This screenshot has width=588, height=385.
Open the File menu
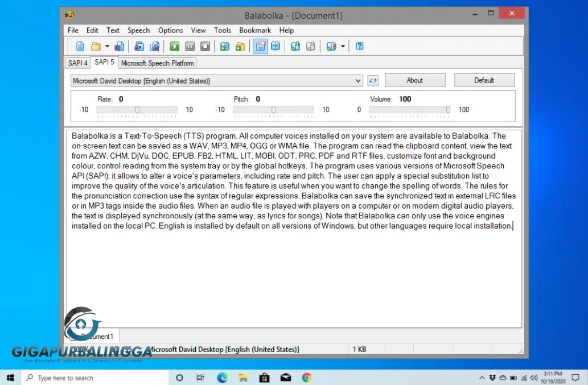click(x=73, y=30)
